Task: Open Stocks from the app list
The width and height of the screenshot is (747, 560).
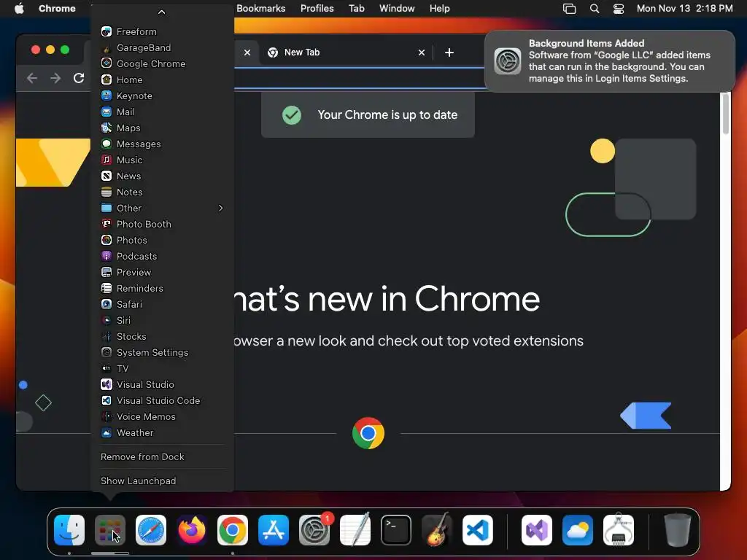Action: point(162,336)
